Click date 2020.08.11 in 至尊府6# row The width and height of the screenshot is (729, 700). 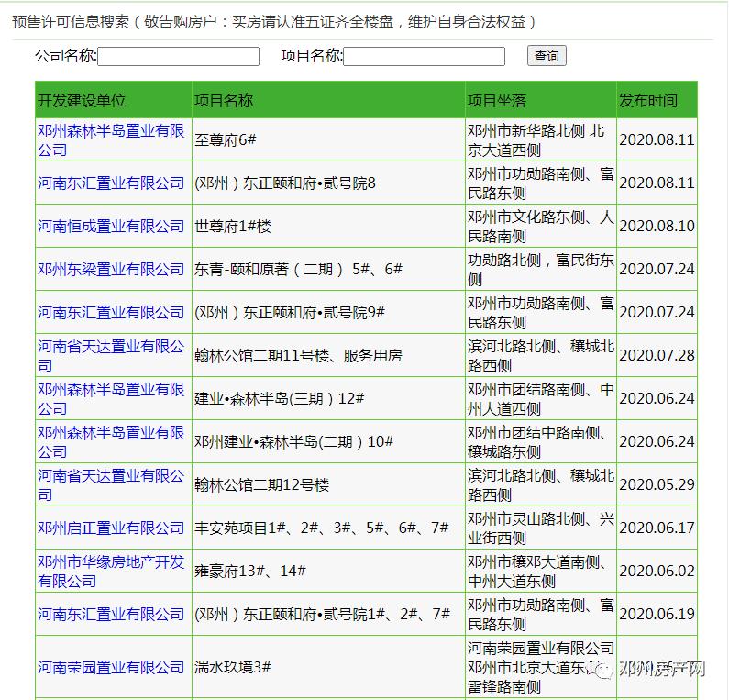tap(657, 140)
